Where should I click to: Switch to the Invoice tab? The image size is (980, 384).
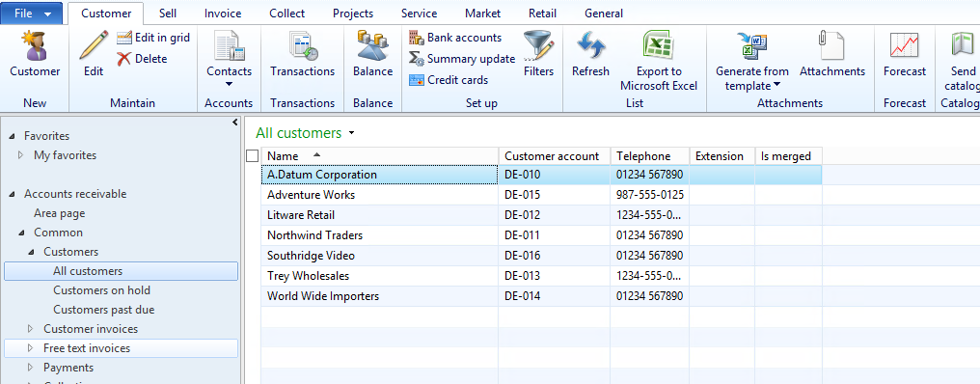tap(223, 14)
